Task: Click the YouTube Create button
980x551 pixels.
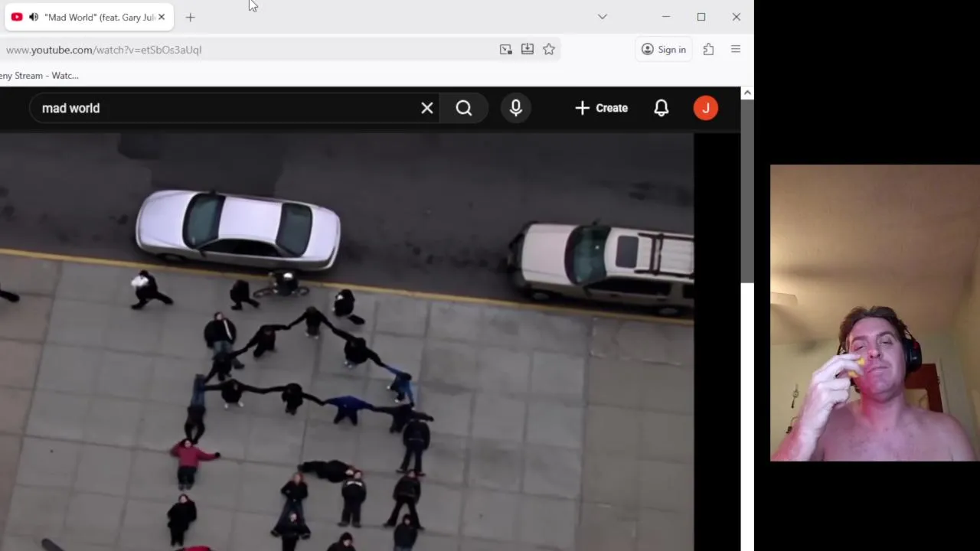Action: tap(602, 108)
